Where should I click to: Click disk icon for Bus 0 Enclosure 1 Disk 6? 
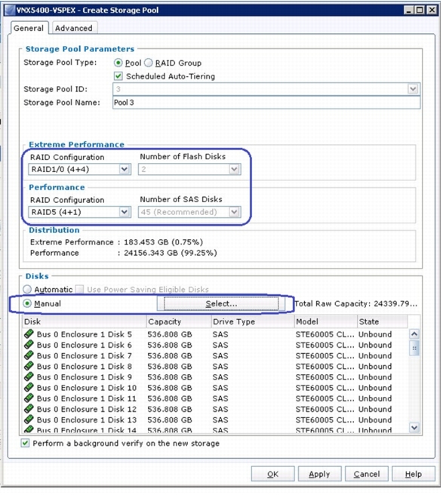[x=29, y=345]
